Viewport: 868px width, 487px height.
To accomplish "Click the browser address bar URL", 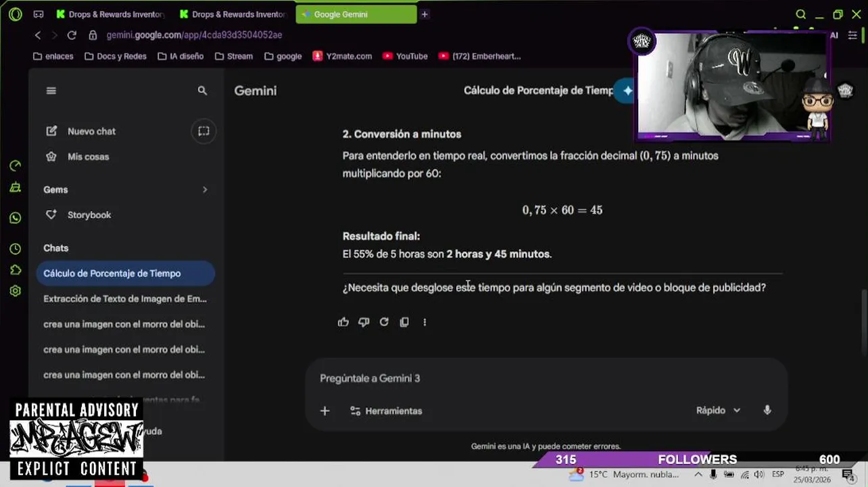I will pos(194,35).
